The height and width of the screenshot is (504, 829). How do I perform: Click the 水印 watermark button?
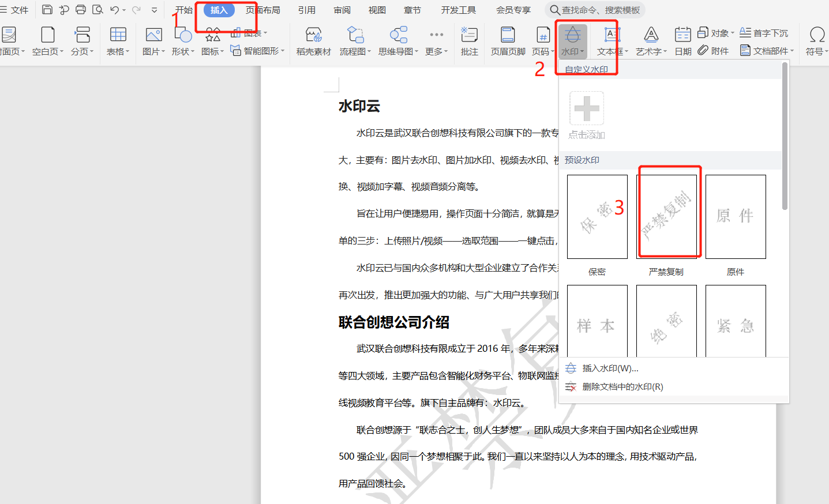pos(572,41)
